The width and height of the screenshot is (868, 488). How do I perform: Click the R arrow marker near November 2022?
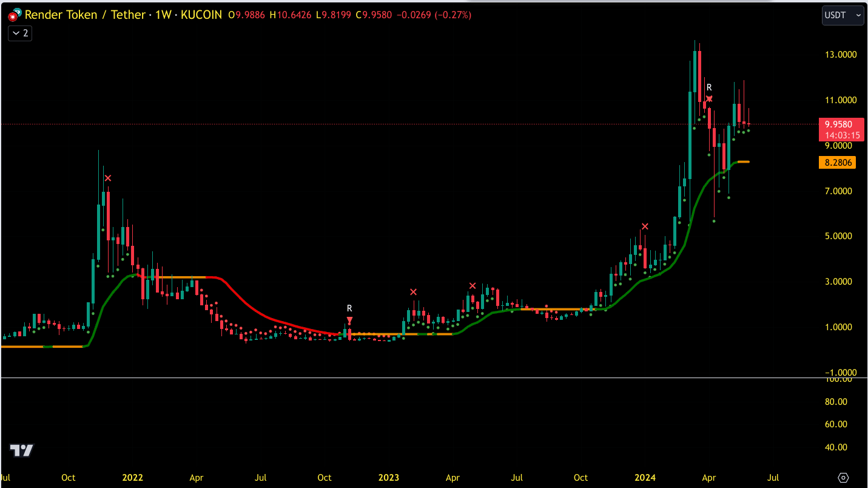coord(349,320)
